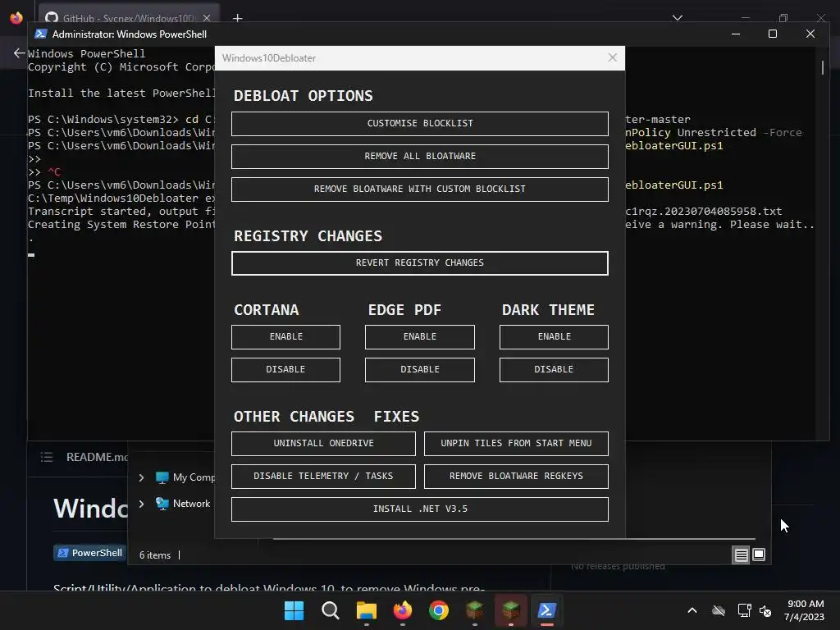The image size is (840, 630).
Task: Open a new Firefox tab
Action: pos(237,18)
